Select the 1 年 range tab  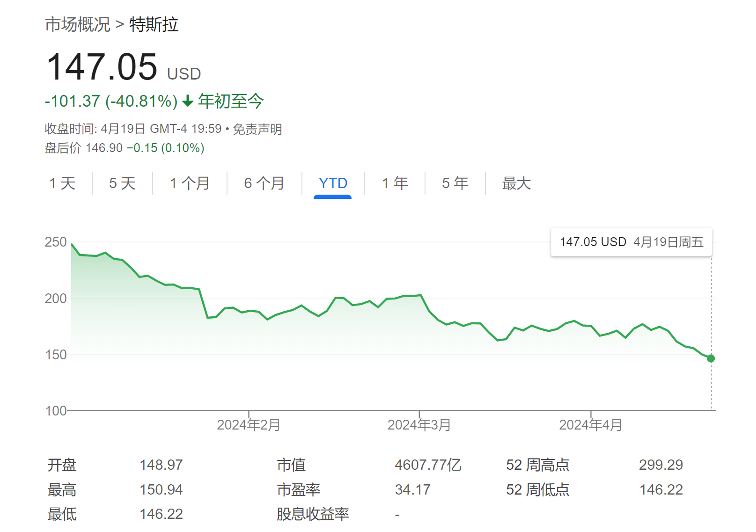click(x=395, y=183)
